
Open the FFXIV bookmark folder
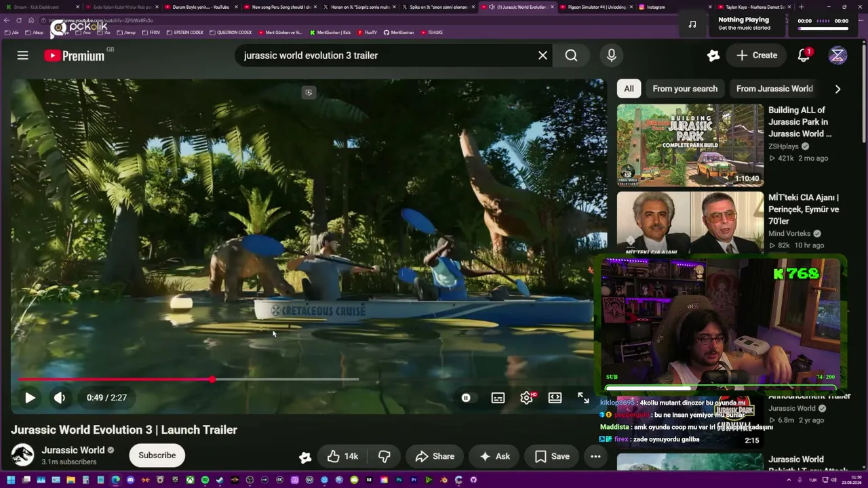pyautogui.click(x=151, y=33)
